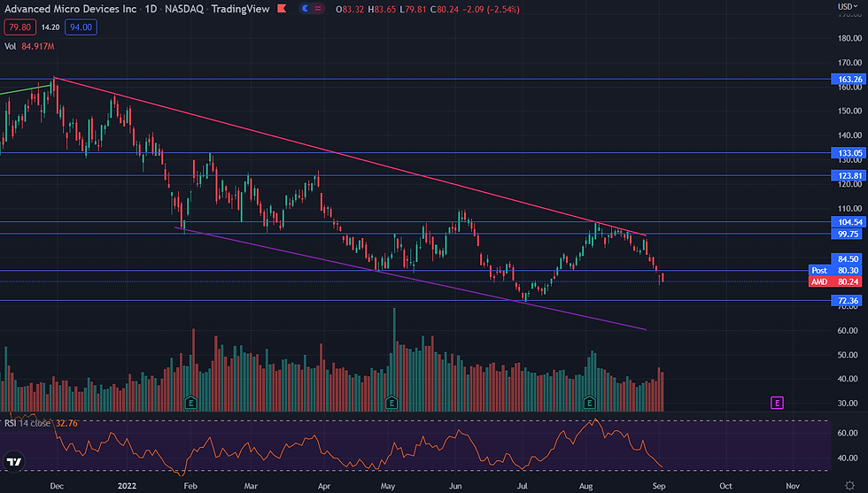Screen dimensions: 868x493
Task: Open the USD currency dropdown
Action: tap(848, 7)
